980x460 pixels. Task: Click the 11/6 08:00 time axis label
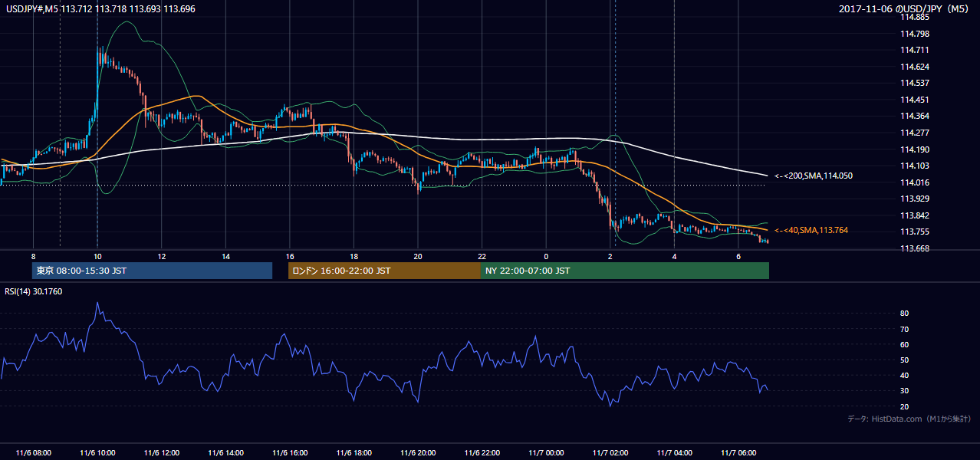(x=33, y=452)
